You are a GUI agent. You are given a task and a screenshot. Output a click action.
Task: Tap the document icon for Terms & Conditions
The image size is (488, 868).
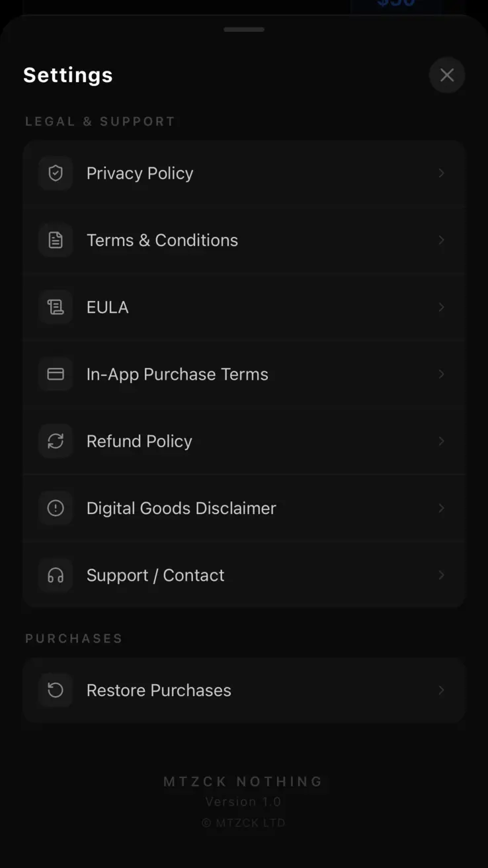click(56, 240)
